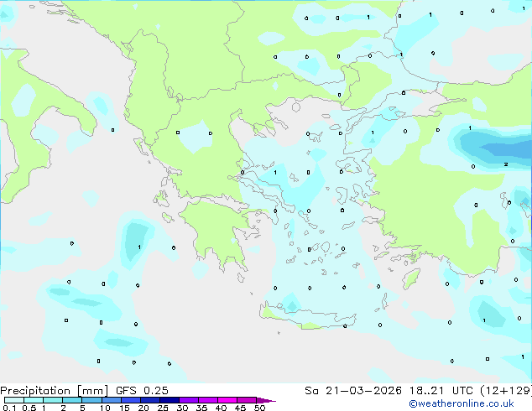Image resolution: width=532 pixels, height=411 pixels.
Task: Select the 30–35 mm purple legend swatch
Action: [189, 400]
